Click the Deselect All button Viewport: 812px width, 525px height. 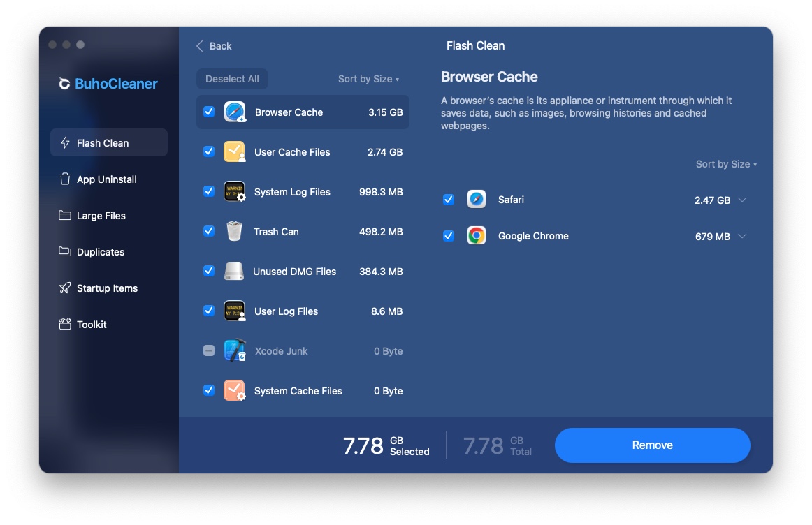(x=232, y=79)
